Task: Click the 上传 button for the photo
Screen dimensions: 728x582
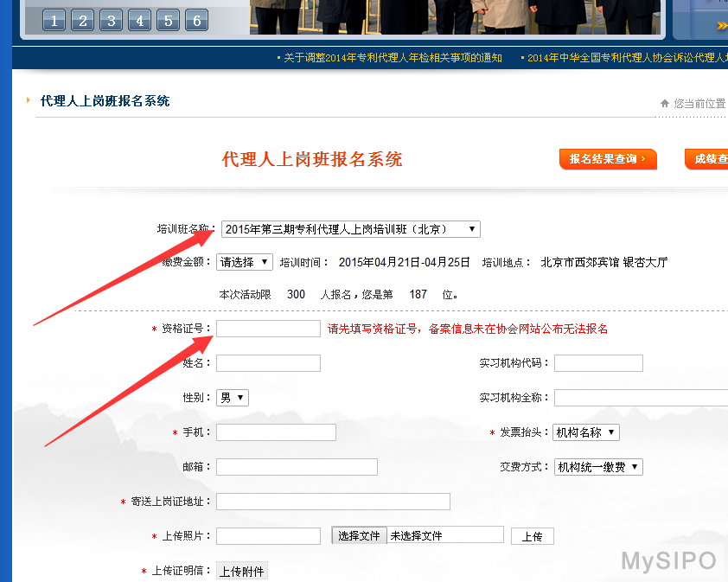Action: click(532, 536)
